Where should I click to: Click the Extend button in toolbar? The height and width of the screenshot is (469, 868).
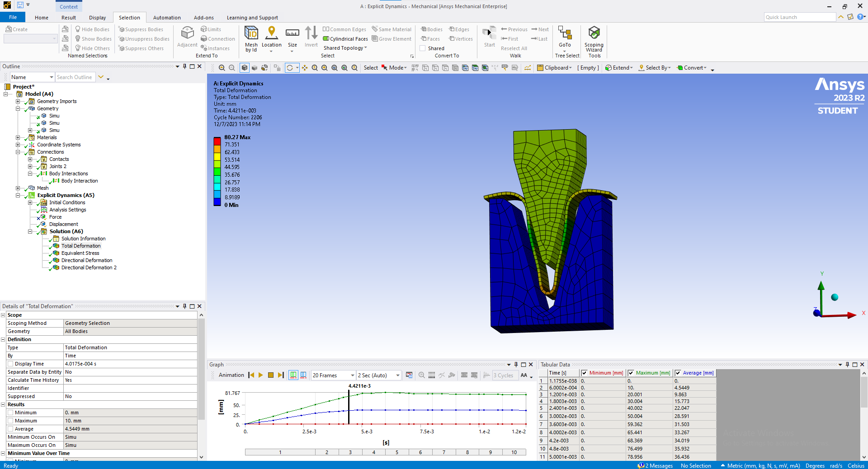coord(619,68)
